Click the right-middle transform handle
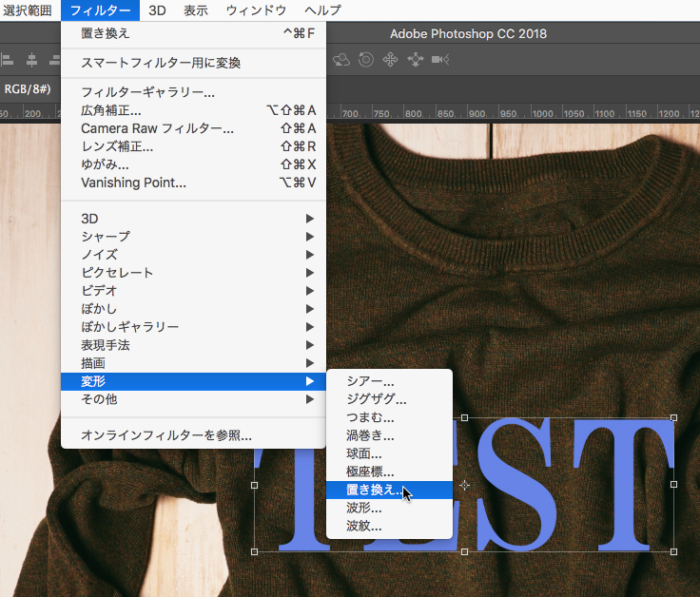Image resolution: width=700 pixels, height=597 pixels. point(673,485)
